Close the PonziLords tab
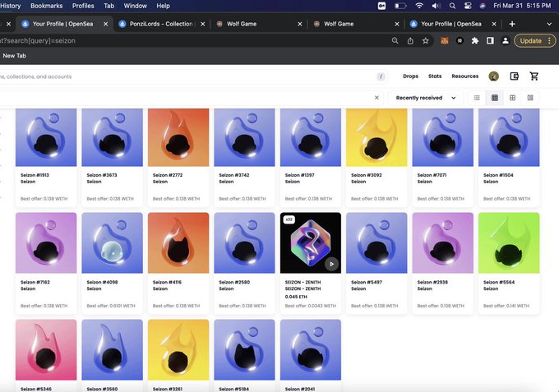This screenshot has width=559, height=392. [202, 24]
